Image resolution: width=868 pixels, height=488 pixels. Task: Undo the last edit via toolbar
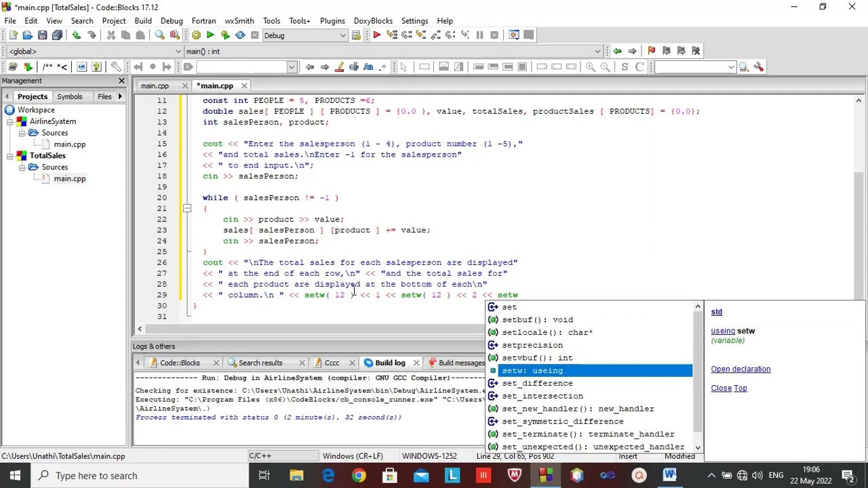[x=76, y=35]
